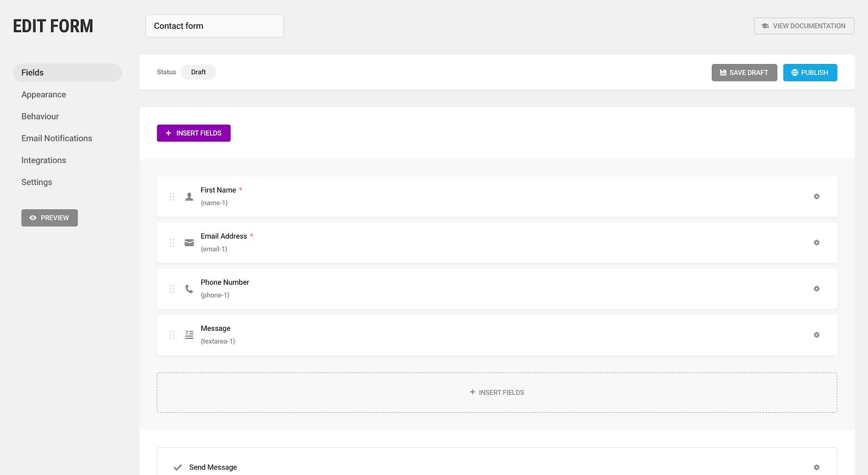The image size is (868, 475).
Task: Select the First Name field label
Action: coord(218,190)
